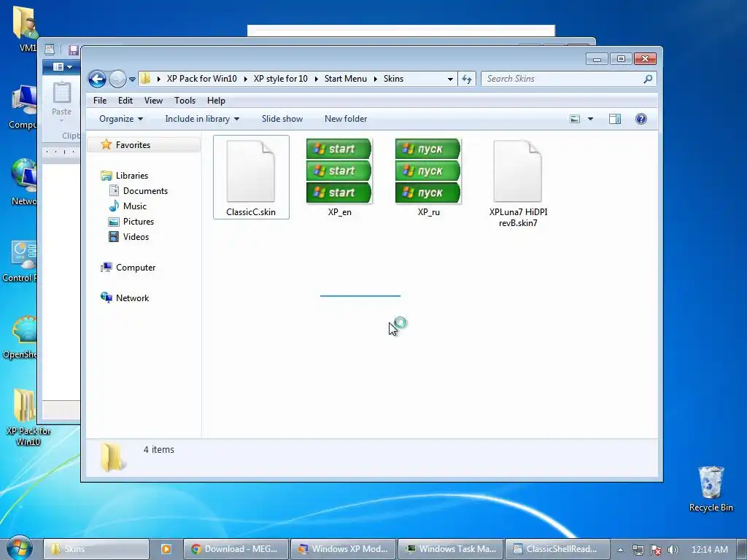The width and height of the screenshot is (747, 560).
Task: Click Paste in the background WordPad window
Action: (x=62, y=101)
